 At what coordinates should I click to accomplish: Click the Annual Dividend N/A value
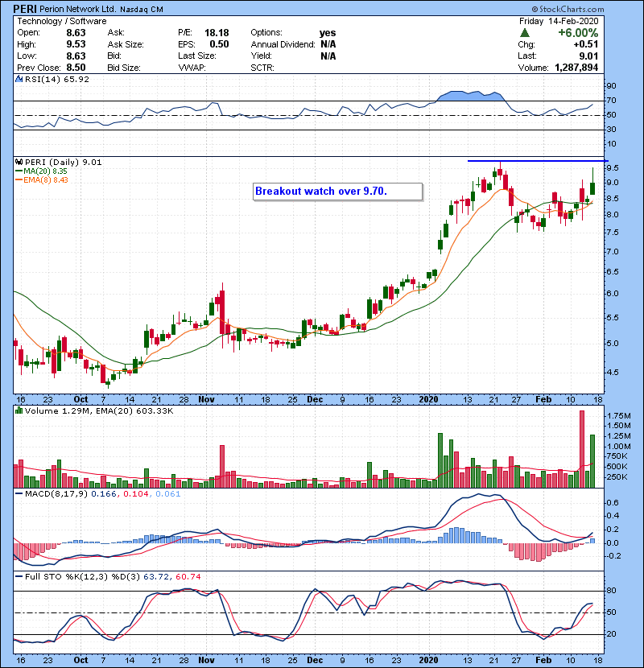[x=328, y=44]
